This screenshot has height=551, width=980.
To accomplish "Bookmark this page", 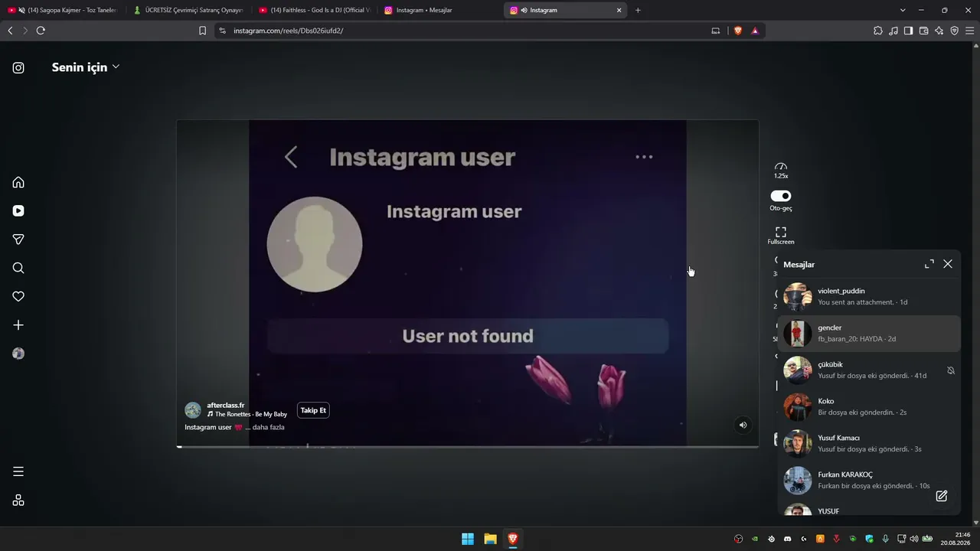I will point(202,31).
